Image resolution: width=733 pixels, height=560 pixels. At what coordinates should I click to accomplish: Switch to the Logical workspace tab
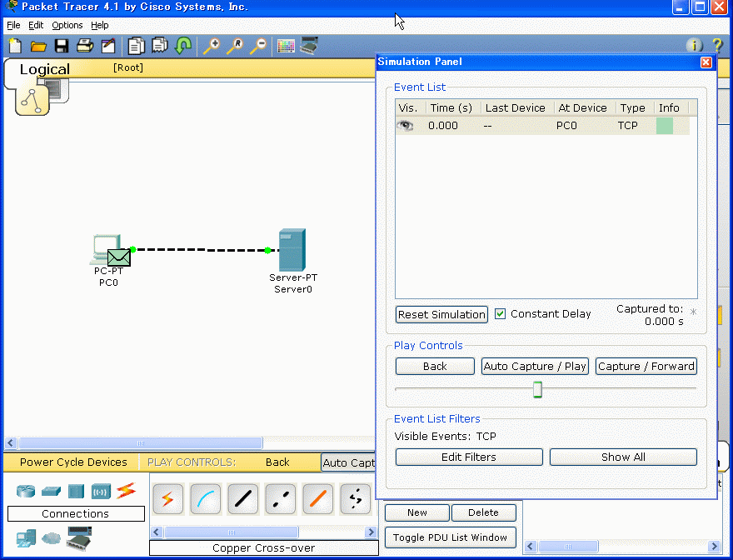click(x=44, y=69)
